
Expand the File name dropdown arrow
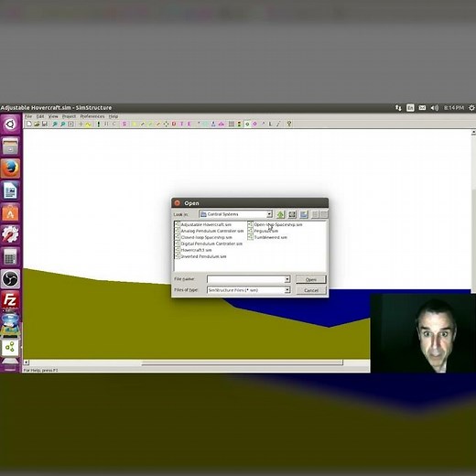click(x=287, y=279)
